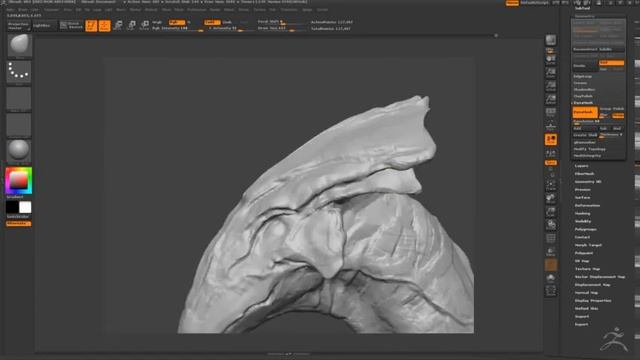Screen dimensions: 640x360
Task: Expand the Surface subpalette
Action: pos(582,198)
